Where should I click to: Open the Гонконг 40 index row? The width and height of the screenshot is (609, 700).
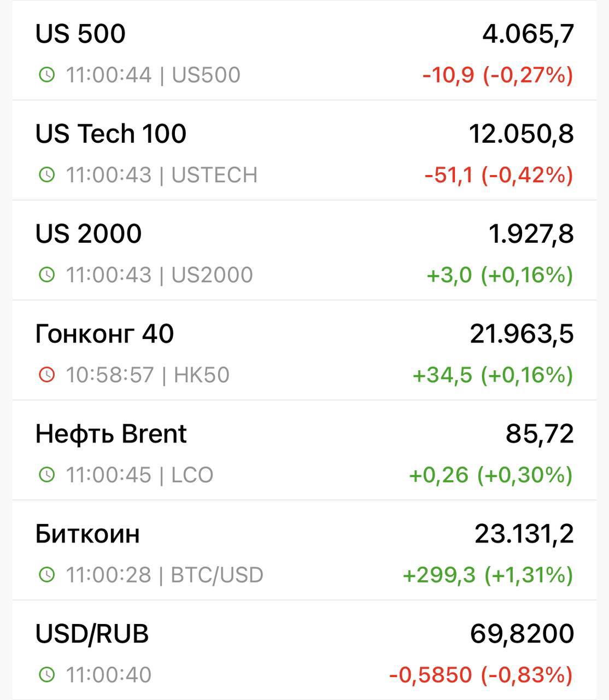point(104,334)
